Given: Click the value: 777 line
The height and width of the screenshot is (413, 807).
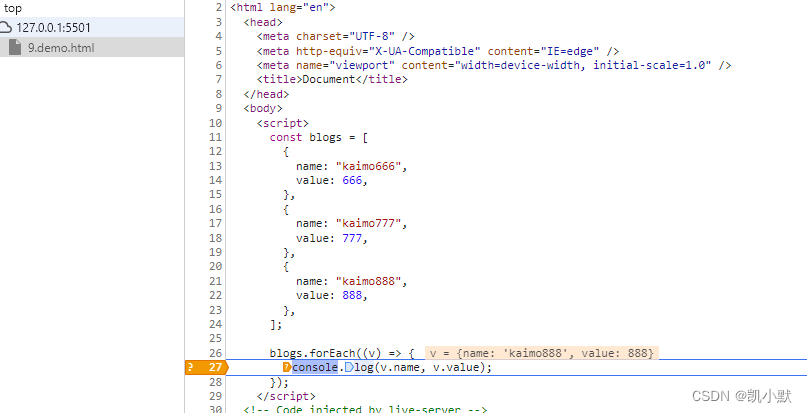Looking at the screenshot, I should tap(332, 238).
